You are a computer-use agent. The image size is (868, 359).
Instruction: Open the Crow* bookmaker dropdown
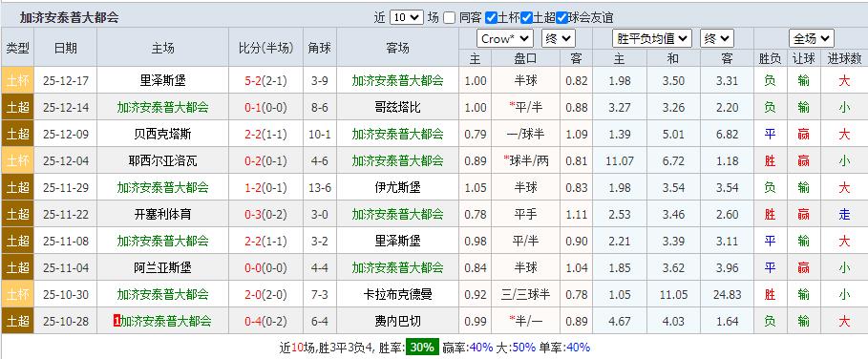(505, 39)
